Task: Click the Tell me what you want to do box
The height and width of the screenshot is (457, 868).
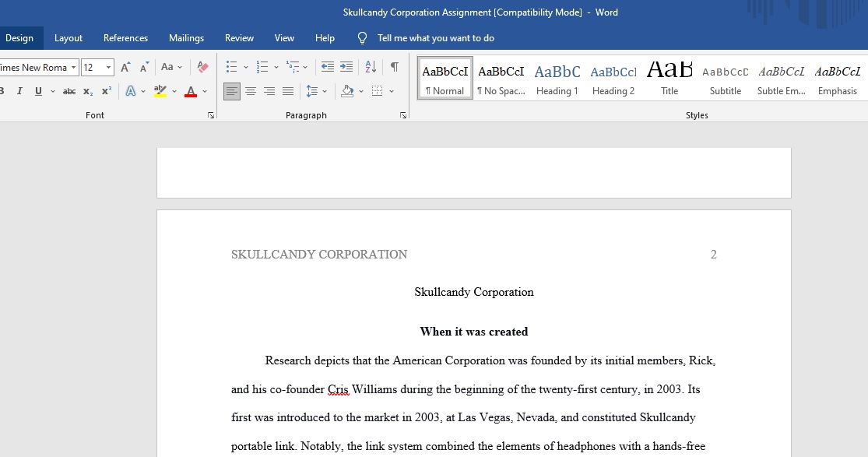Action: coord(436,37)
